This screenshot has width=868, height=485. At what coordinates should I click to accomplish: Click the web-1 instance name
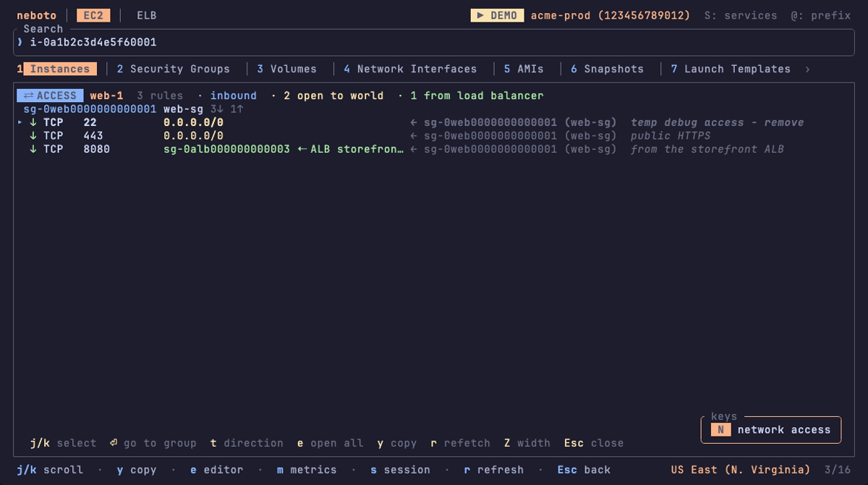106,96
